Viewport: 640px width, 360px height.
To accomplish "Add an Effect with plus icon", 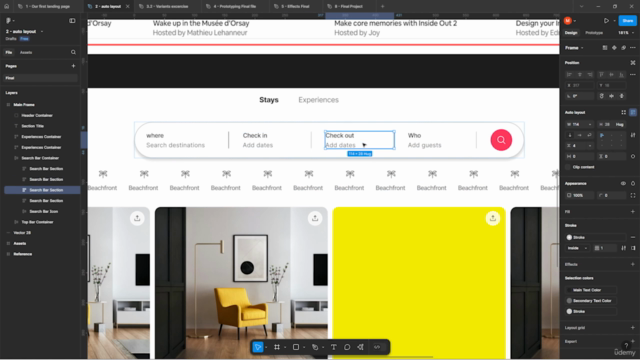I will click(x=633, y=264).
